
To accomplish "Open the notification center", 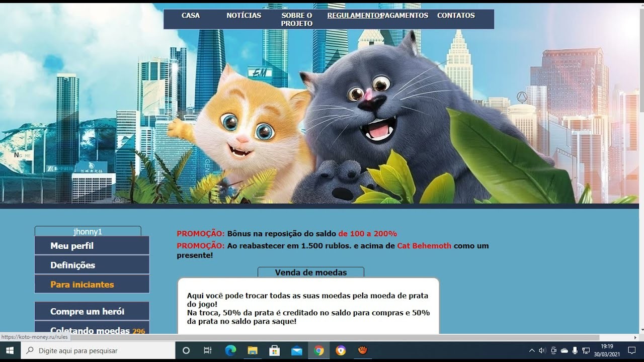I will [632, 350].
